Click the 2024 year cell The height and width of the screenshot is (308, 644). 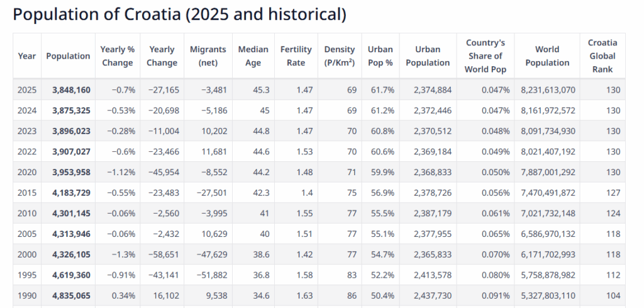[27, 111]
